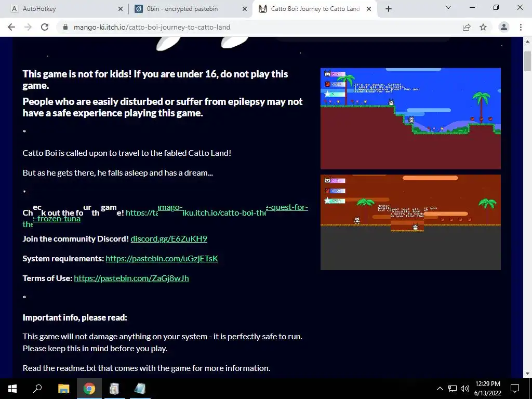The width and height of the screenshot is (532, 399).
Task: Click the Chrome taskbar icon
Action: (89, 389)
